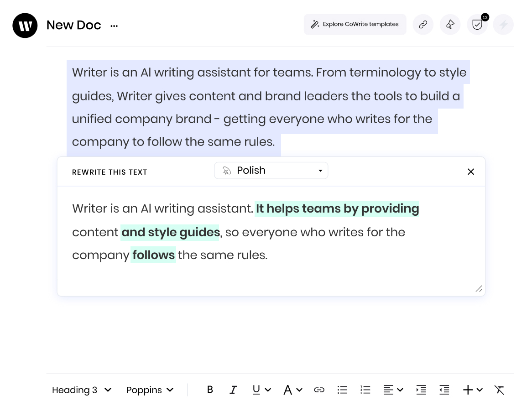The image size is (532, 406).
Task: Click highlighted phrase 'and style guides'
Action: point(170,232)
